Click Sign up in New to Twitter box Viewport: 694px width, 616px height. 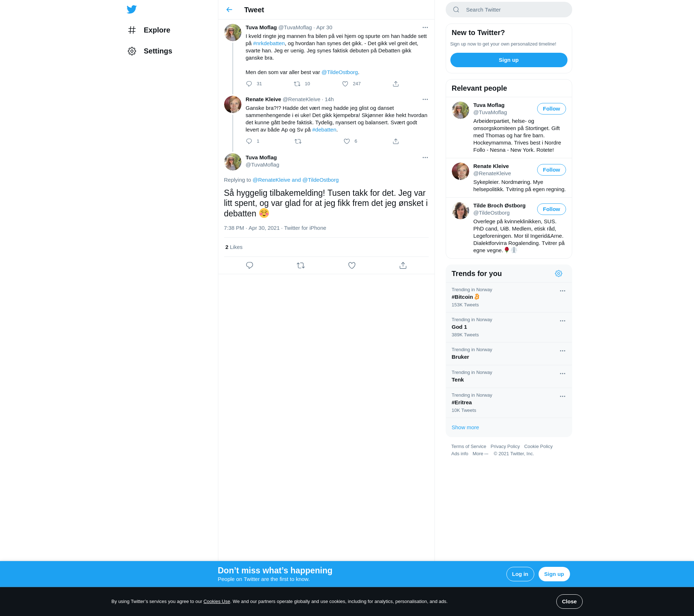[x=509, y=60]
